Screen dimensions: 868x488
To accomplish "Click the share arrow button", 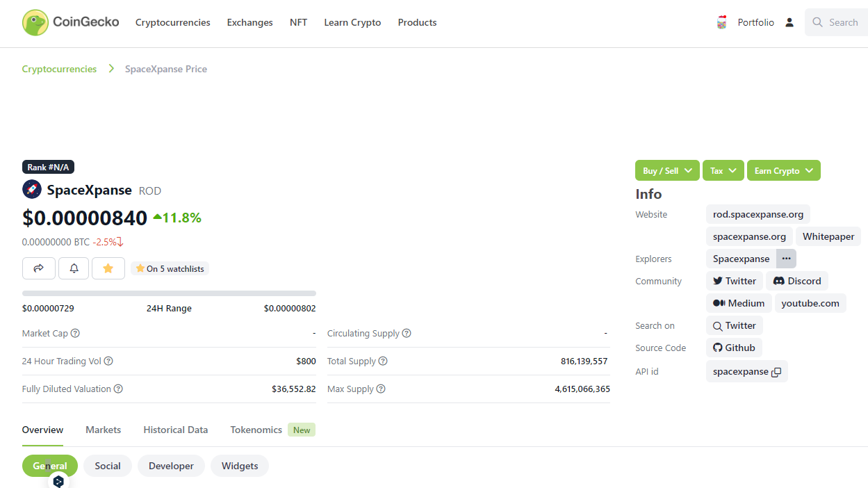I will [39, 268].
